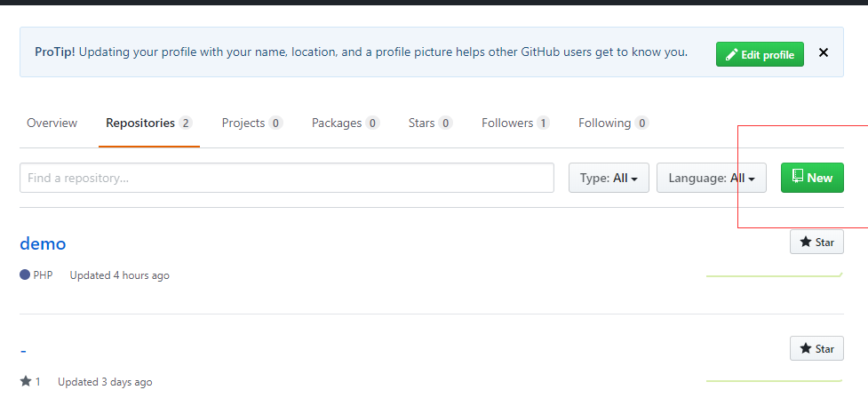This screenshot has height=398, width=868.
Task: Switch to the Projects tab
Action: coord(252,123)
